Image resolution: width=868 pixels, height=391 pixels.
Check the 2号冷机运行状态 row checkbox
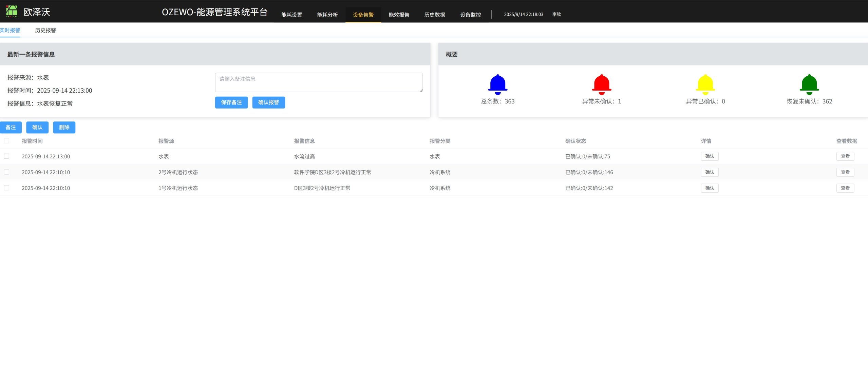(6, 172)
